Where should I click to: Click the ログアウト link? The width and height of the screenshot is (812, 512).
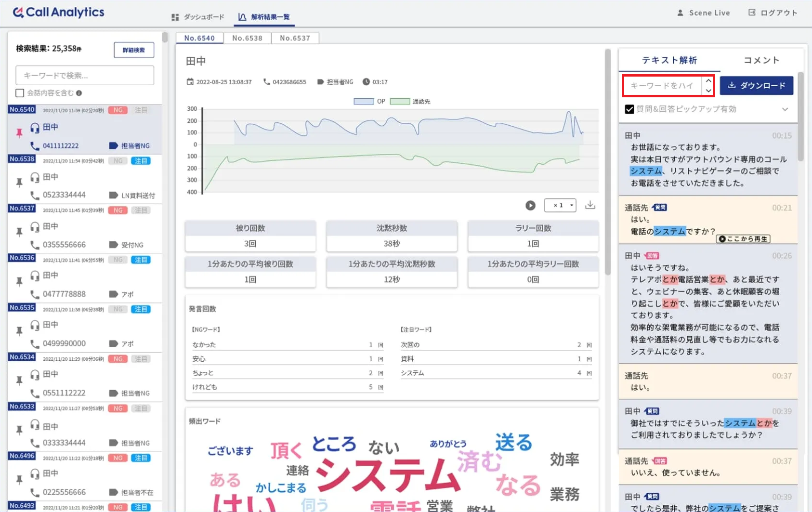click(x=773, y=13)
